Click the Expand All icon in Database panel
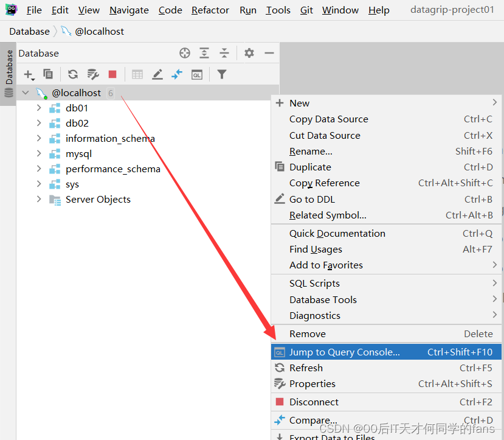The width and height of the screenshot is (504, 440). point(204,53)
